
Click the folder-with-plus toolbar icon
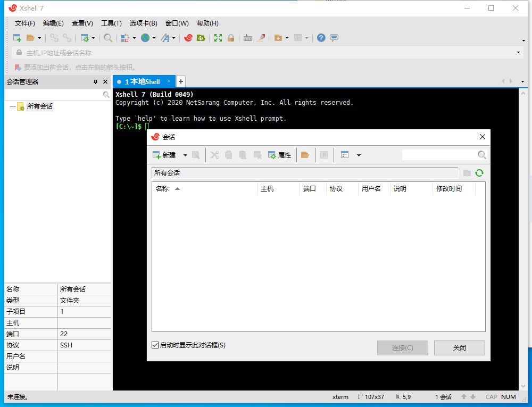[x=278, y=38]
